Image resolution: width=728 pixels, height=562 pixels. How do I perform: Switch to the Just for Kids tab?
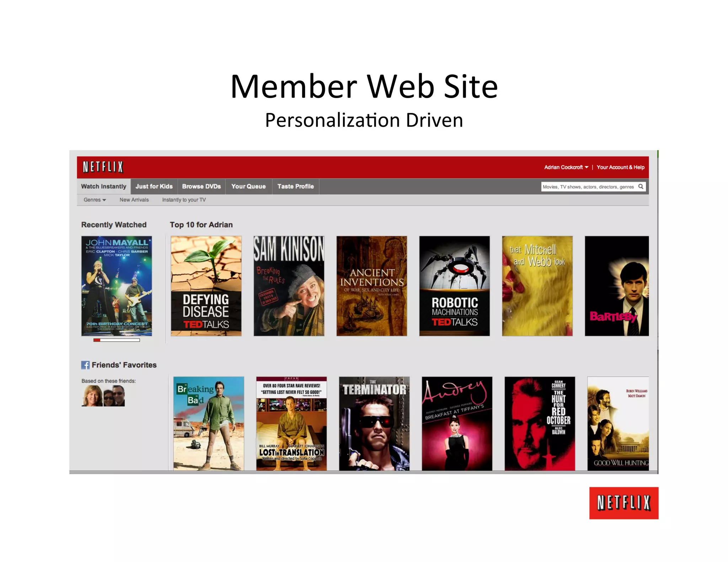154,187
